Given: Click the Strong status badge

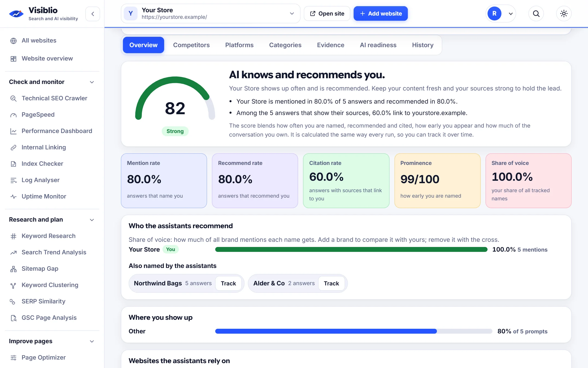Looking at the screenshot, I should pyautogui.click(x=175, y=131).
